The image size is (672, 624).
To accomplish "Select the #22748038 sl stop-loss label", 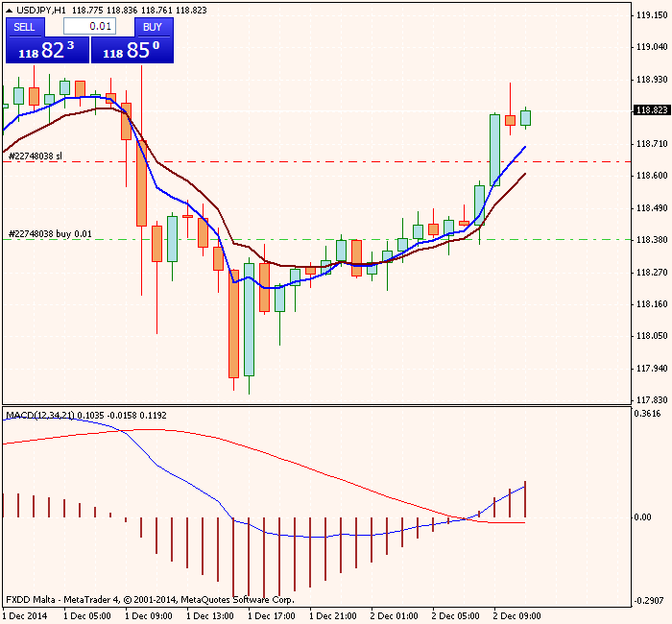I will [36, 156].
